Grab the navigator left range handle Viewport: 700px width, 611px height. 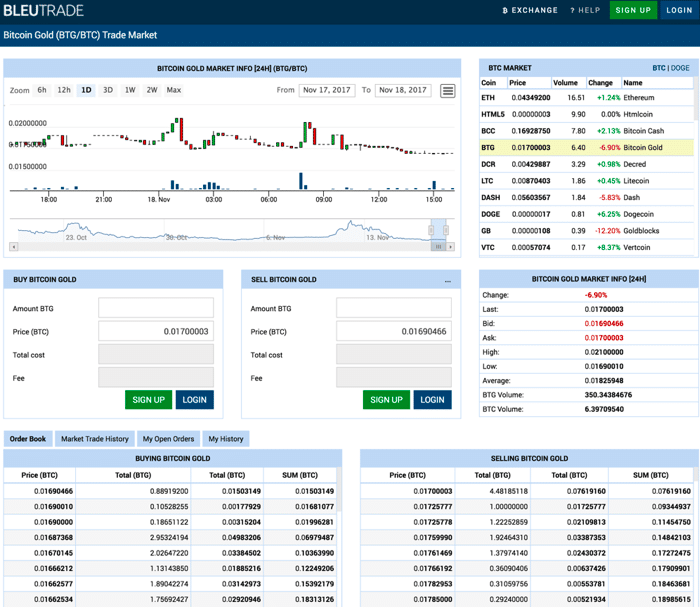[431, 230]
